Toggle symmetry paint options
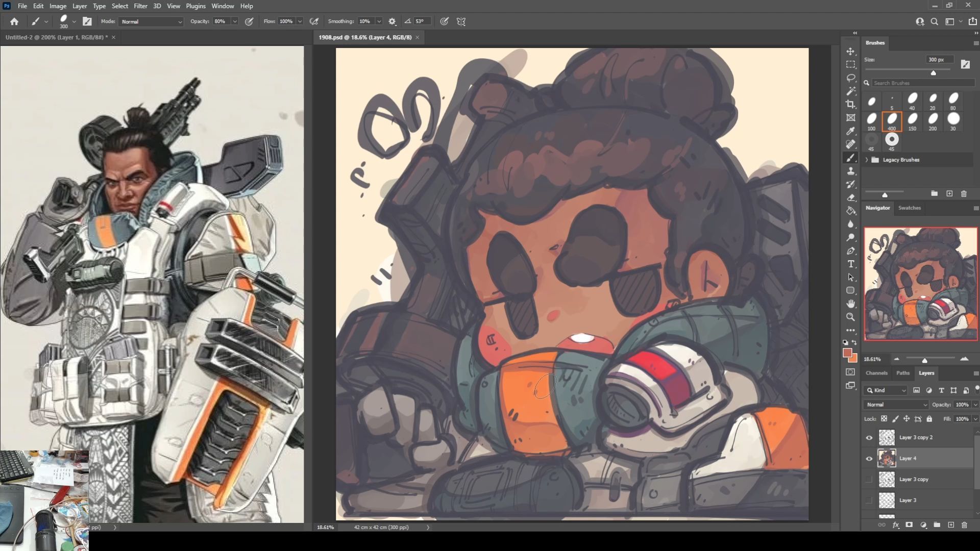The width and height of the screenshot is (980, 551). (461, 21)
